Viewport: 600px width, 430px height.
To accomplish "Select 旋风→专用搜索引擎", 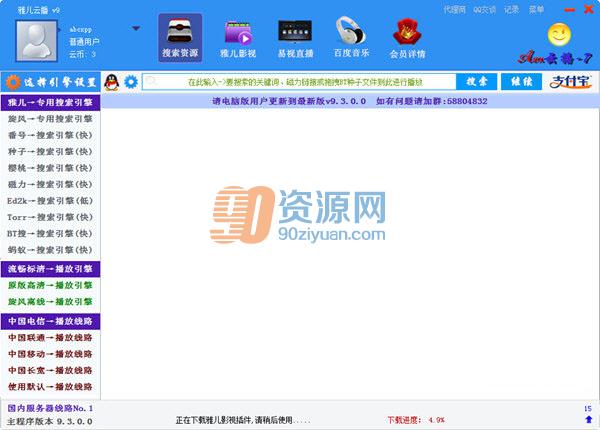I will pyautogui.click(x=51, y=119).
